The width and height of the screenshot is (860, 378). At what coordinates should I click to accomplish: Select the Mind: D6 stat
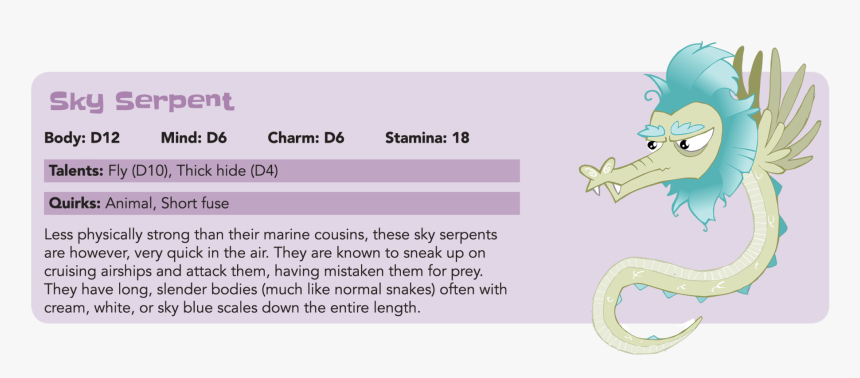tap(194, 138)
